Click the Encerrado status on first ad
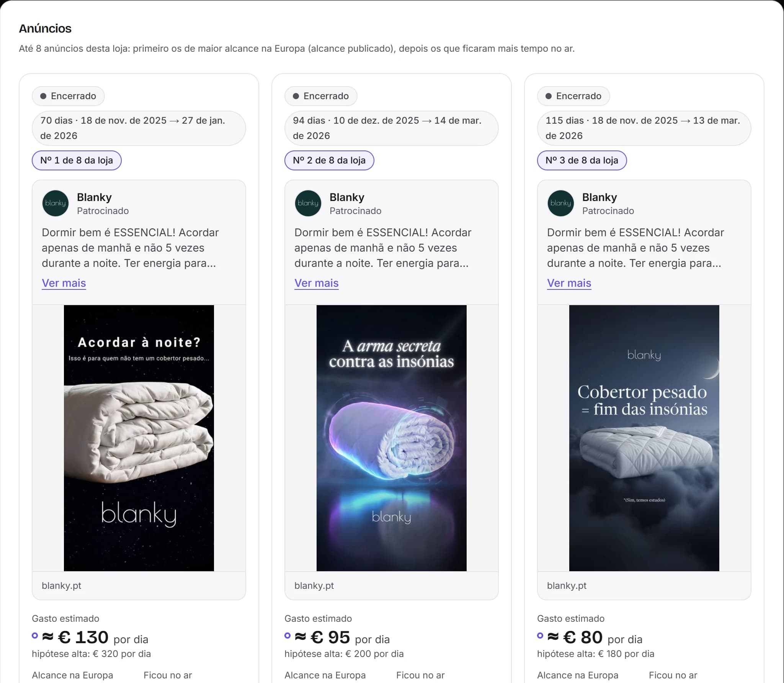This screenshot has width=784, height=683. [68, 96]
